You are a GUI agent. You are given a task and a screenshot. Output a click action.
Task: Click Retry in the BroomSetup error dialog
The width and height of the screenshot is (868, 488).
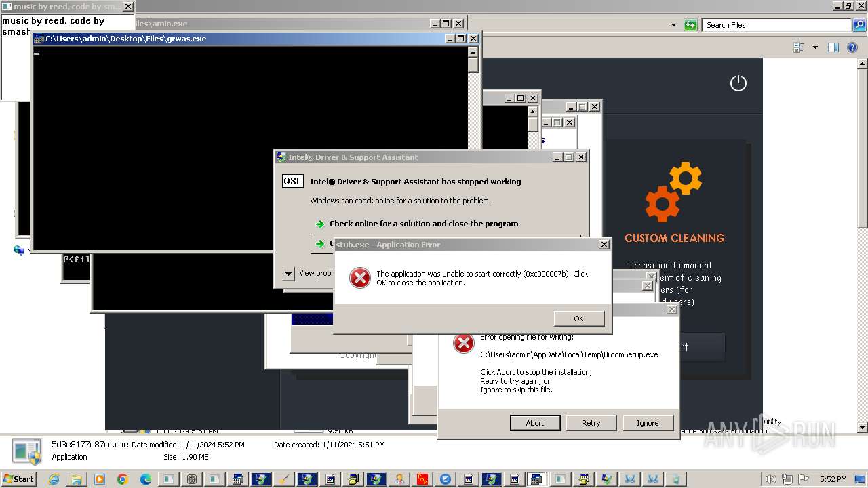(591, 423)
